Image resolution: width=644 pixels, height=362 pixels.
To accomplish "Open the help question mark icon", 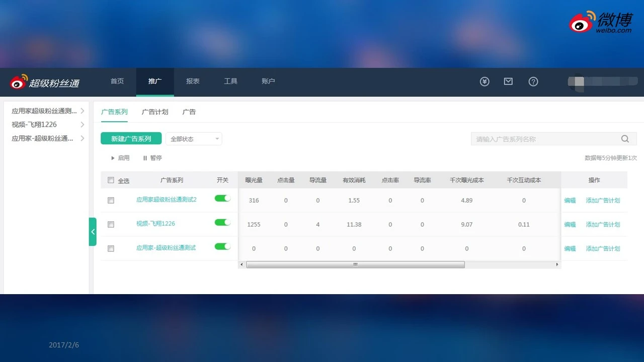I will click(x=533, y=81).
